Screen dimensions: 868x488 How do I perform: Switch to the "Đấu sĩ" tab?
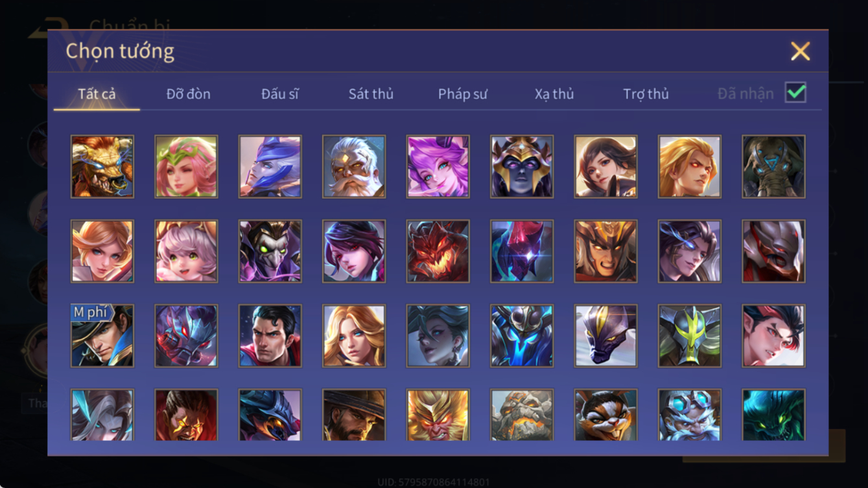(x=280, y=94)
